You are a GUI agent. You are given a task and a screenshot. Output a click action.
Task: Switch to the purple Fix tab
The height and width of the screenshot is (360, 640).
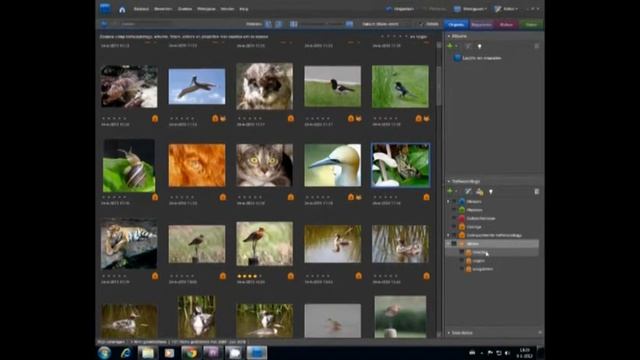[x=481, y=24]
